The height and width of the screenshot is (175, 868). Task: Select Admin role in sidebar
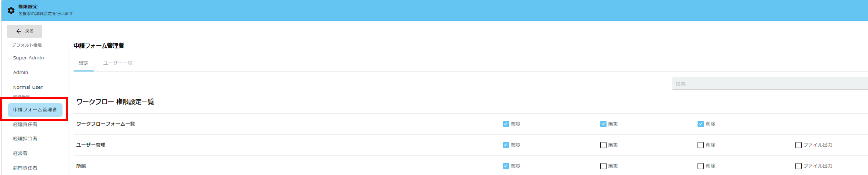20,72
